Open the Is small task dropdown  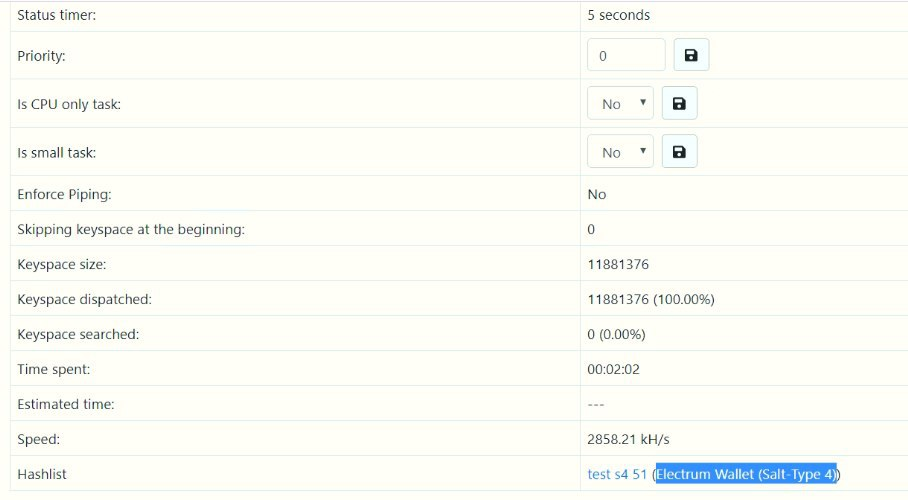coord(620,151)
